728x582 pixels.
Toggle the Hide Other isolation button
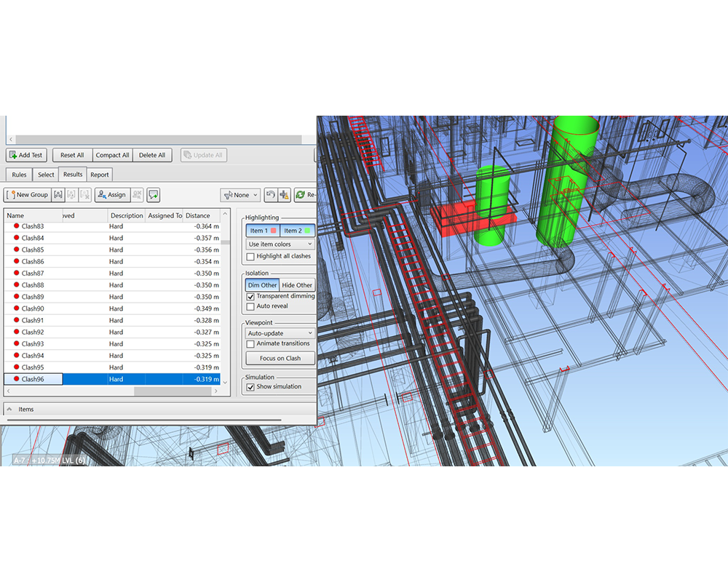297,285
